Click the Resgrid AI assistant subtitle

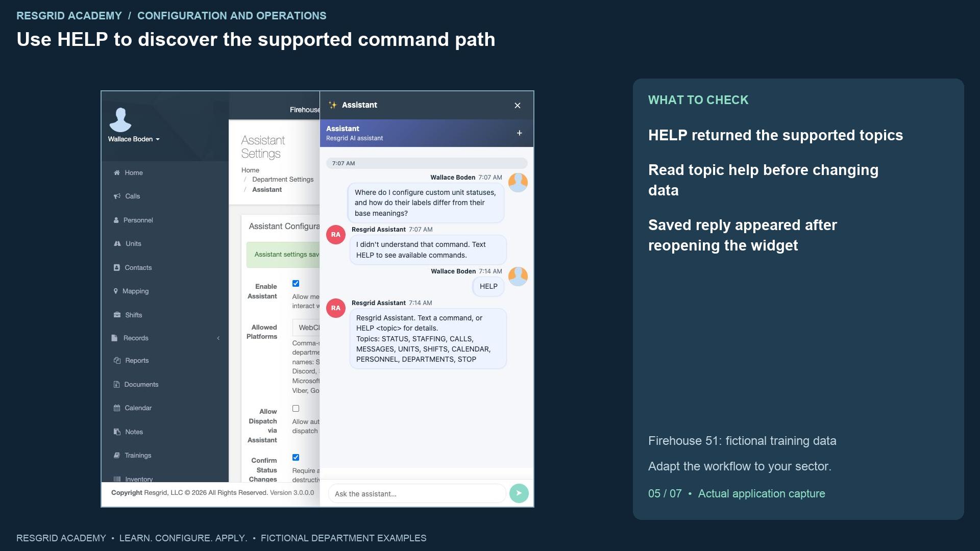[354, 138]
